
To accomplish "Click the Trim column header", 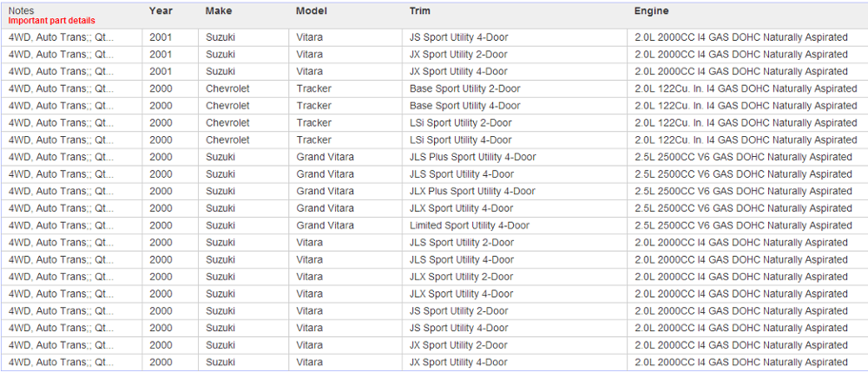I will pos(419,10).
